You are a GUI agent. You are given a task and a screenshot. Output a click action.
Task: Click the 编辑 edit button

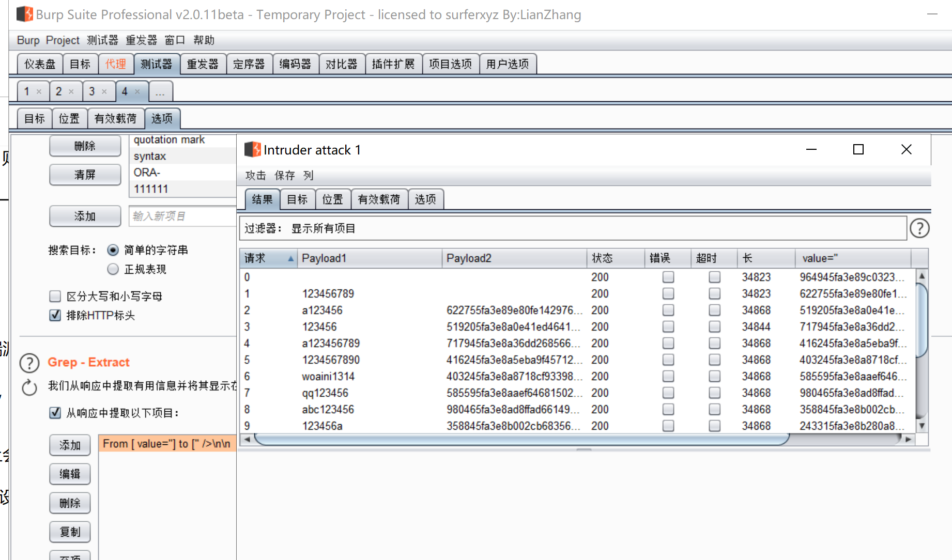[70, 474]
